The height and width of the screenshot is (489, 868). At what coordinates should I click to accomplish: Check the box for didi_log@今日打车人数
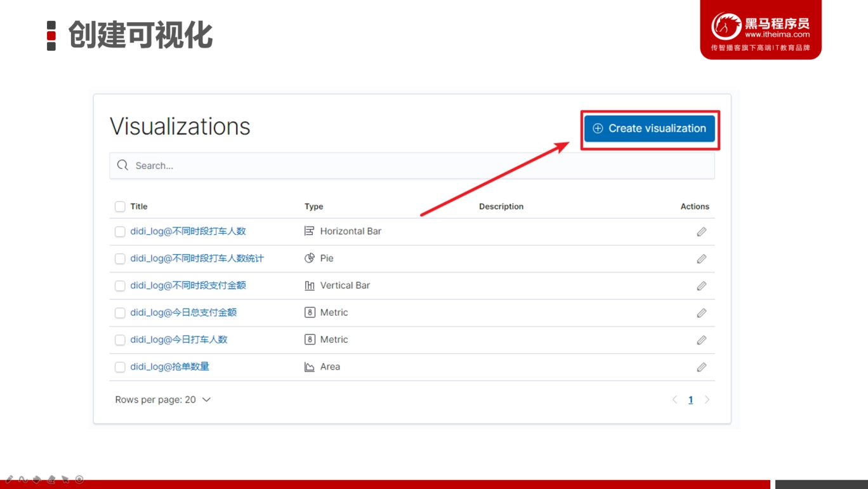[120, 340]
